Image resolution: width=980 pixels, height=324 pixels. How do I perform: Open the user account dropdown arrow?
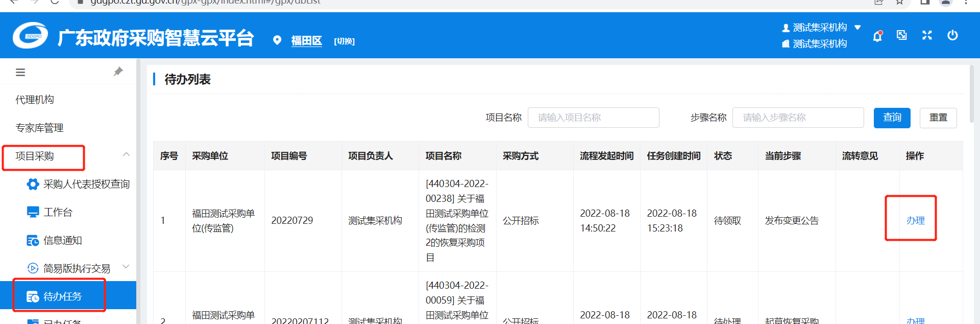point(858,28)
